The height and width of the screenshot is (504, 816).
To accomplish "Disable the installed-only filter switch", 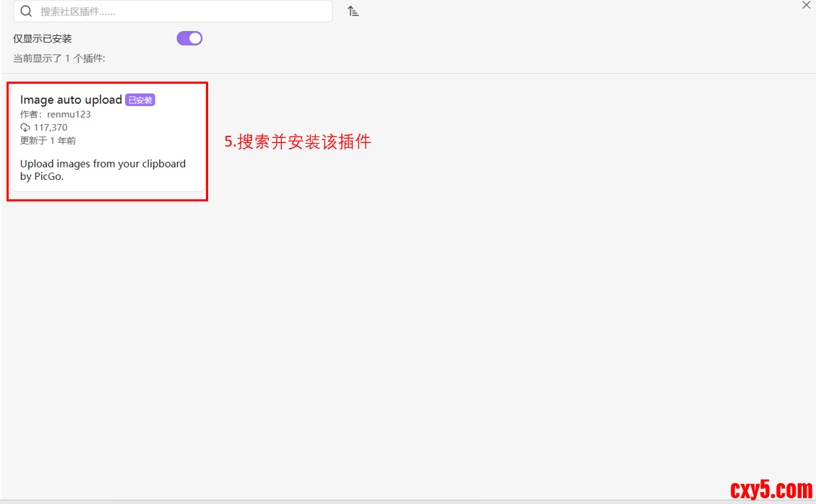I will coord(189,38).
